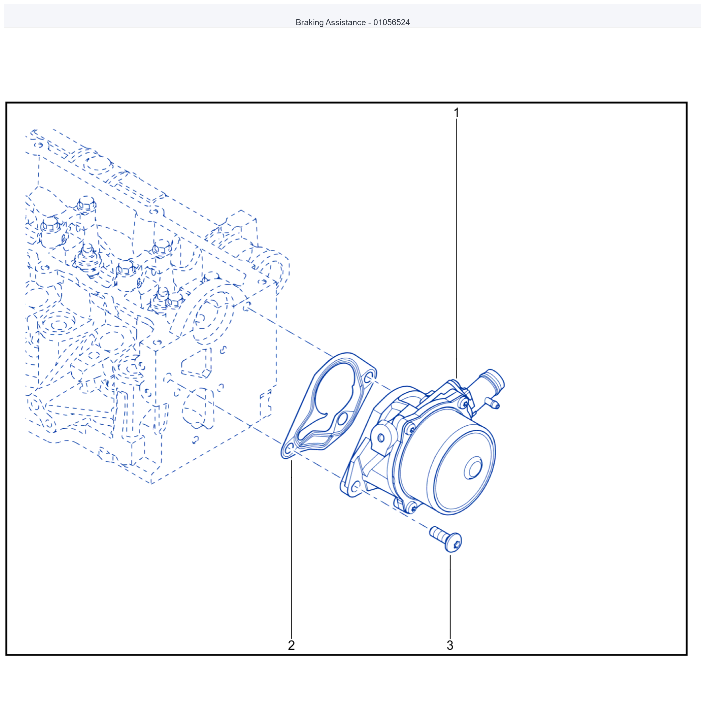Select callout number 3 label
Viewport: 705px width, 728px height.
click(450, 645)
